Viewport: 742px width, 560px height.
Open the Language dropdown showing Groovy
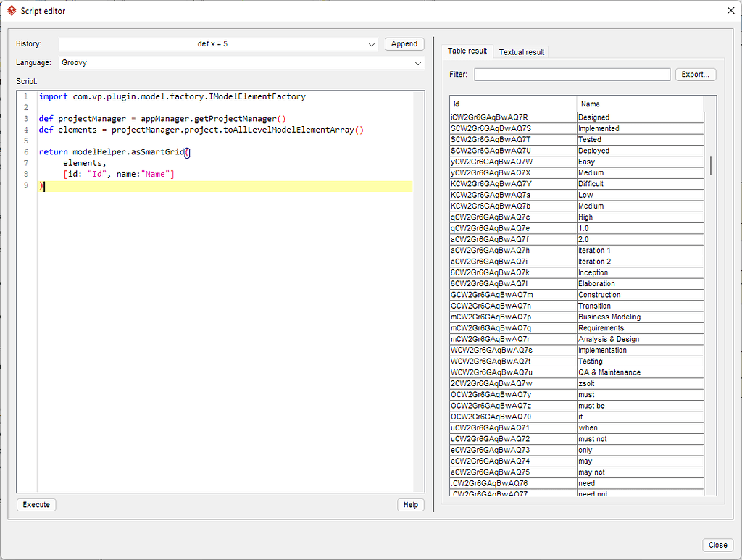tap(239, 62)
